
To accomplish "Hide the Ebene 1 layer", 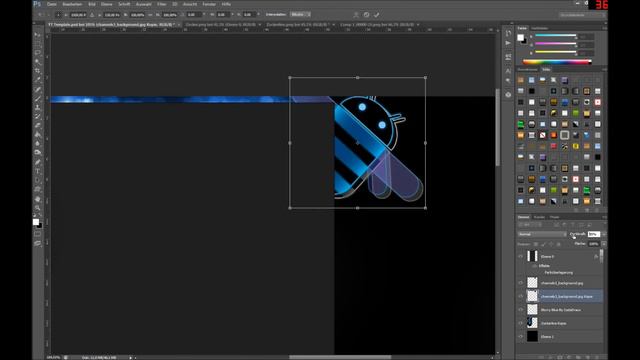I will (x=520, y=337).
